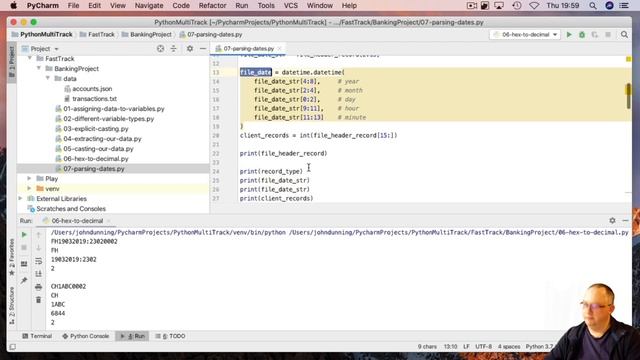Expand the Play folder
This screenshot has width=640, height=360.
[29, 178]
